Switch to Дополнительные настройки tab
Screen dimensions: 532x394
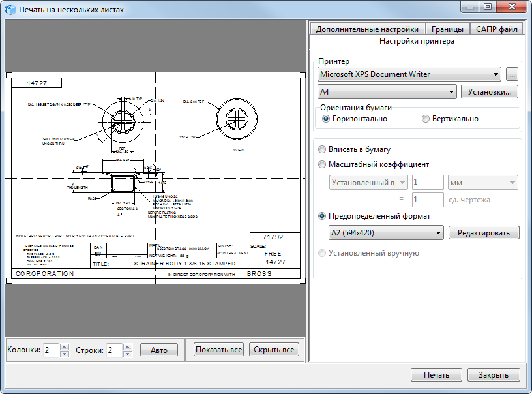click(367, 29)
